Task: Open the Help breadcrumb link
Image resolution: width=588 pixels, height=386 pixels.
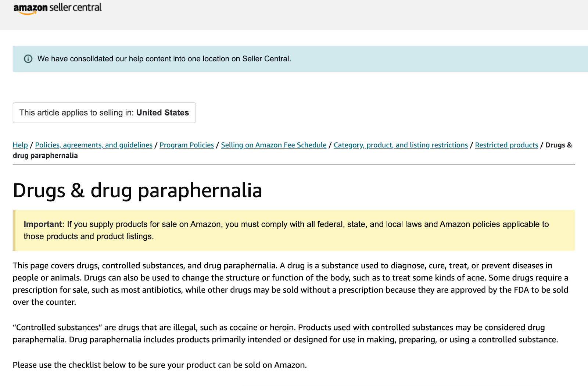Action: 20,145
